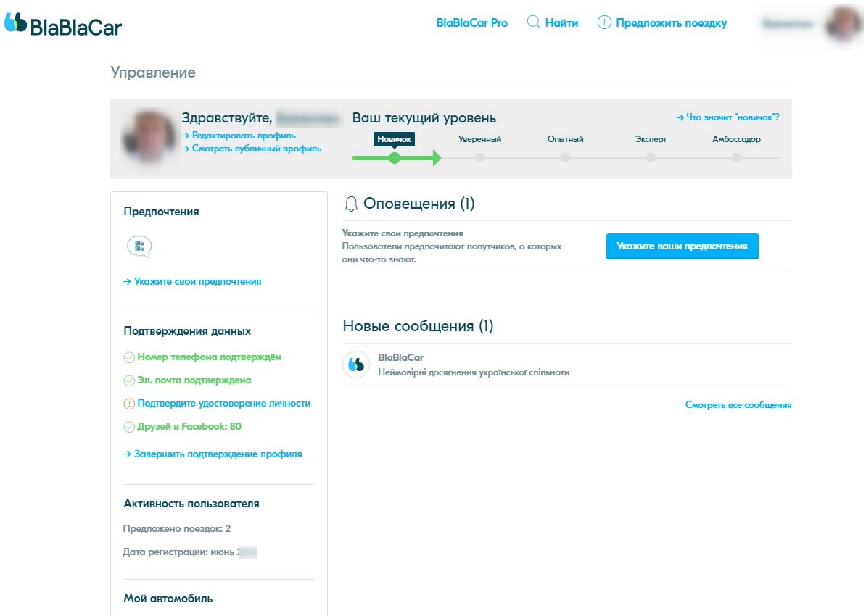The width and height of the screenshot is (866, 616).
Task: Click the green check icon by Эл. почта подтверждена
Action: pyautogui.click(x=129, y=381)
